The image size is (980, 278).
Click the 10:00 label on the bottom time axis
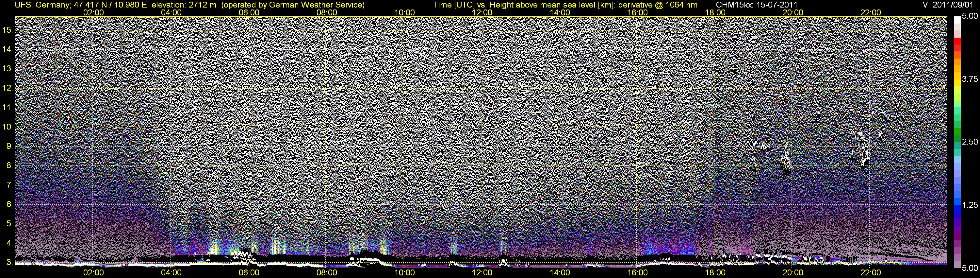point(404,273)
